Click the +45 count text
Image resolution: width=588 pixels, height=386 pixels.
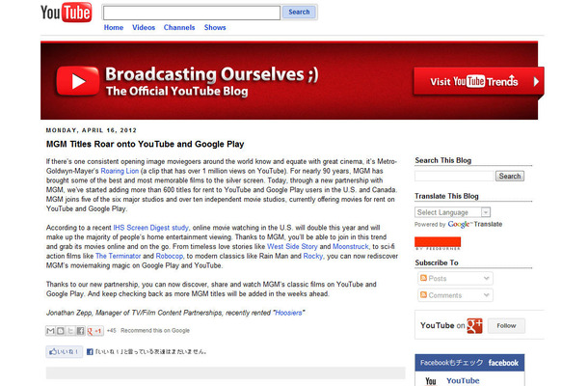(x=112, y=330)
